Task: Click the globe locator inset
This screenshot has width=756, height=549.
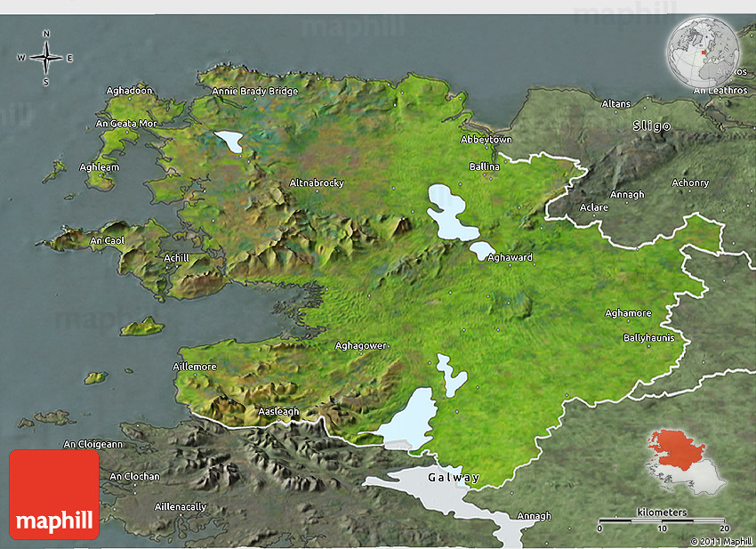Action: pyautogui.click(x=703, y=55)
